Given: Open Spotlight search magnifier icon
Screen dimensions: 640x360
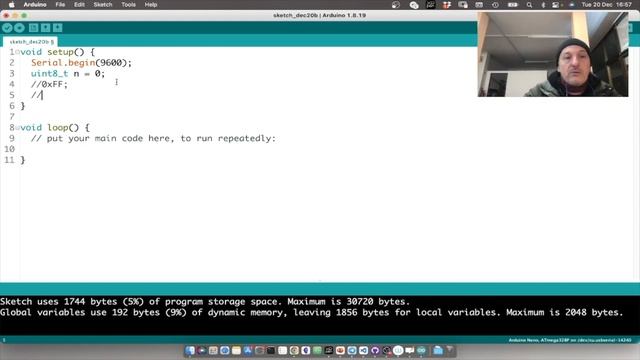Looking at the screenshot, I should (529, 5).
